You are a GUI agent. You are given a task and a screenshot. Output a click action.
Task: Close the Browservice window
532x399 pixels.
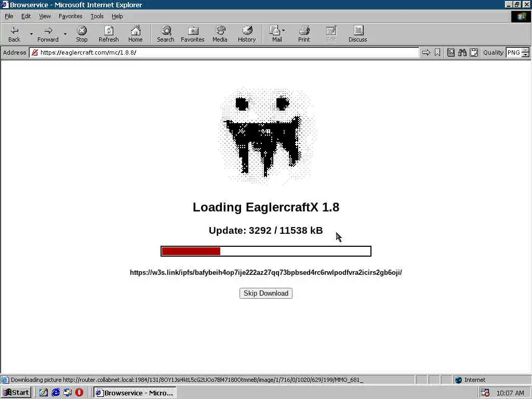pos(526,4)
